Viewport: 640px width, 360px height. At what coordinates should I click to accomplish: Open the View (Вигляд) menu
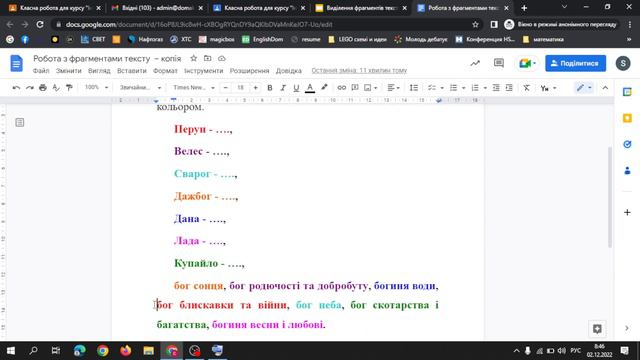click(99, 71)
